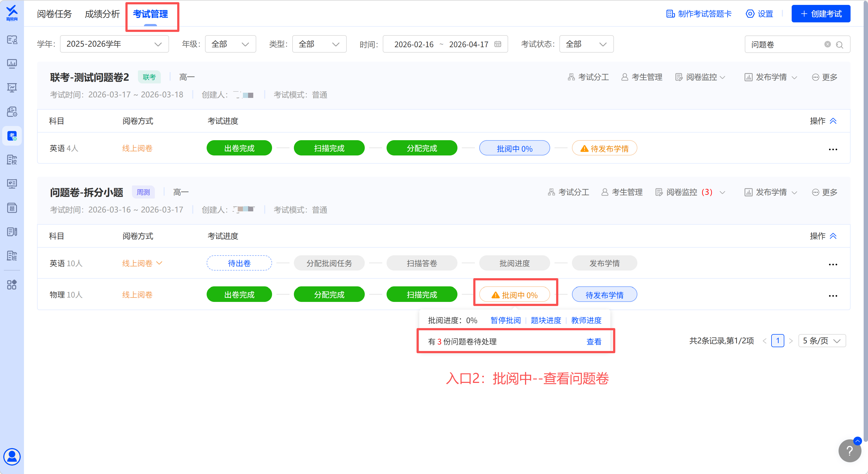
Task: Click 查看 link for 问题卷待处理
Action: tap(593, 341)
